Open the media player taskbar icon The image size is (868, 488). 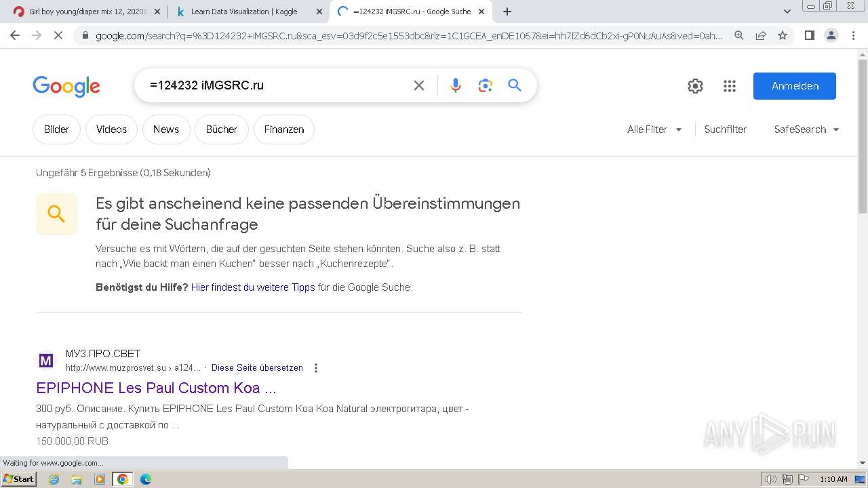coord(100,479)
